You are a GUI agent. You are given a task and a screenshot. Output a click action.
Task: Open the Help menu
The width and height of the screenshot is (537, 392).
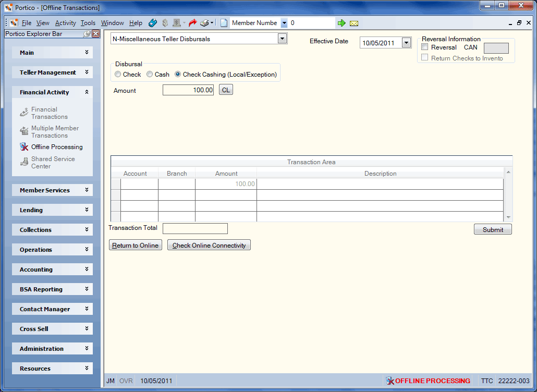click(136, 23)
